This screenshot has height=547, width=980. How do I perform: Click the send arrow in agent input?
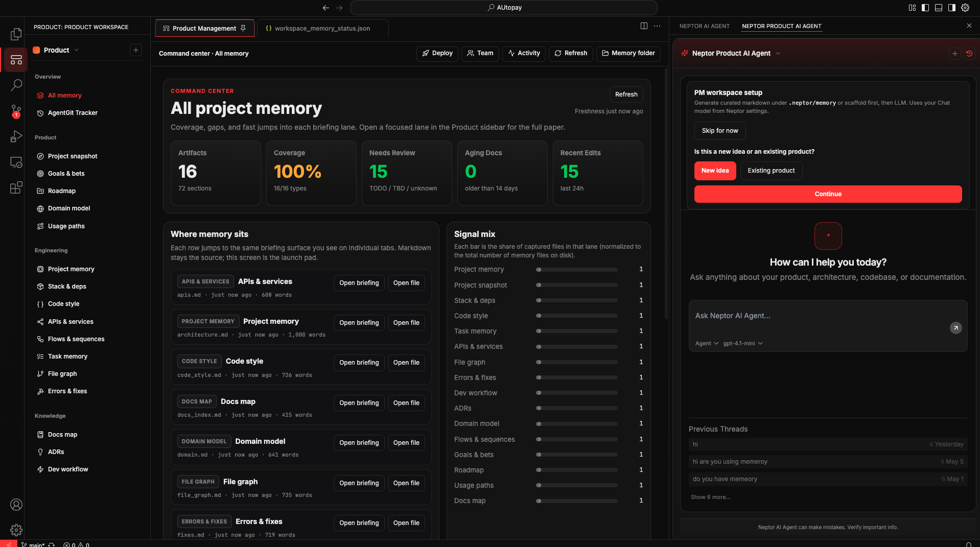click(x=955, y=328)
